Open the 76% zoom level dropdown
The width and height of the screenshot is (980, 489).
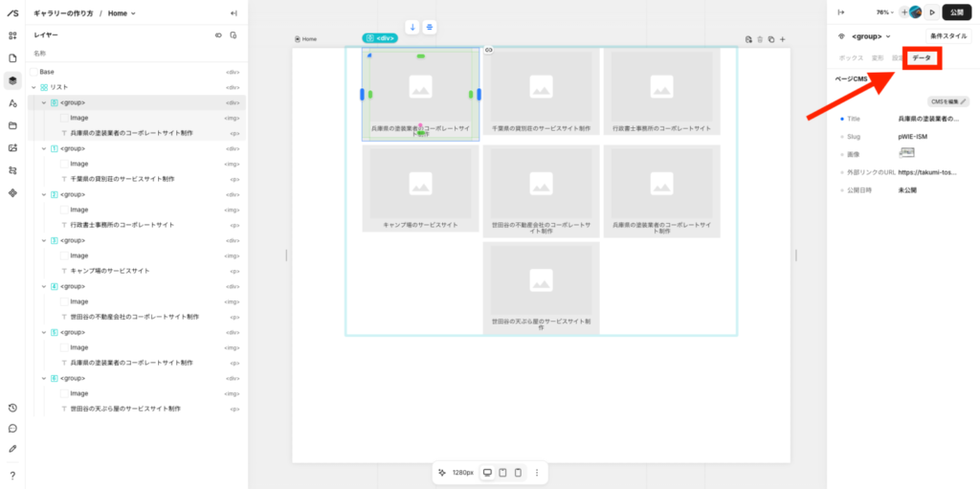point(885,12)
